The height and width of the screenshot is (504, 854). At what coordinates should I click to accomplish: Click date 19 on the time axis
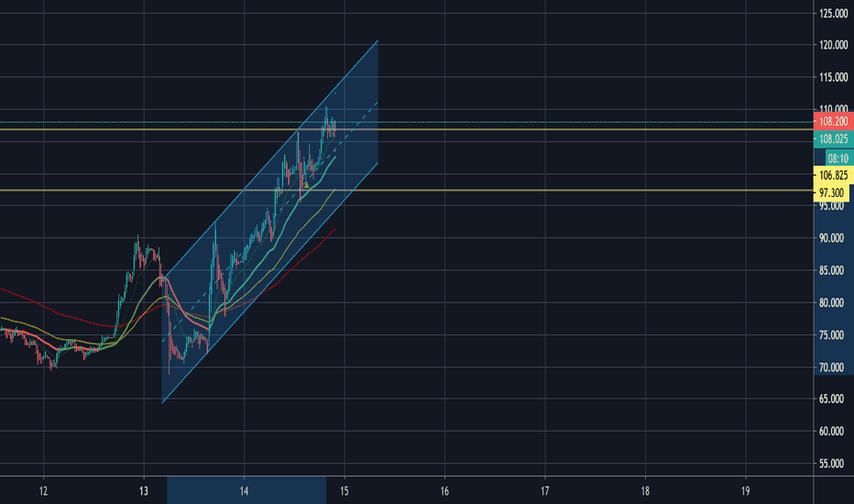click(x=745, y=491)
